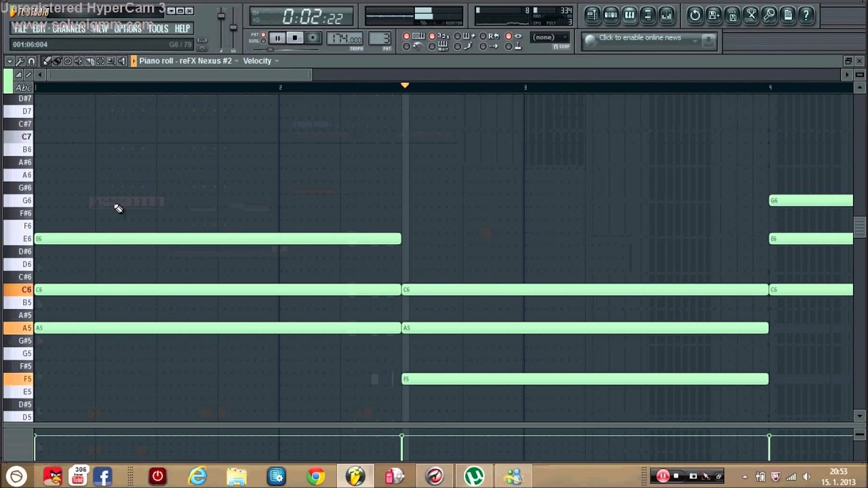The width and height of the screenshot is (868, 488).
Task: Open the playlist window icon
Action: pyautogui.click(x=592, y=15)
